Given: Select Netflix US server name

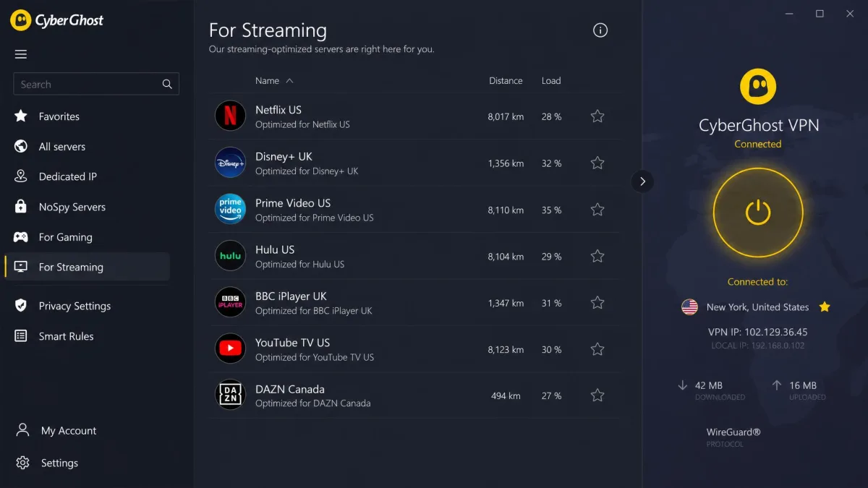Looking at the screenshot, I should (278, 110).
